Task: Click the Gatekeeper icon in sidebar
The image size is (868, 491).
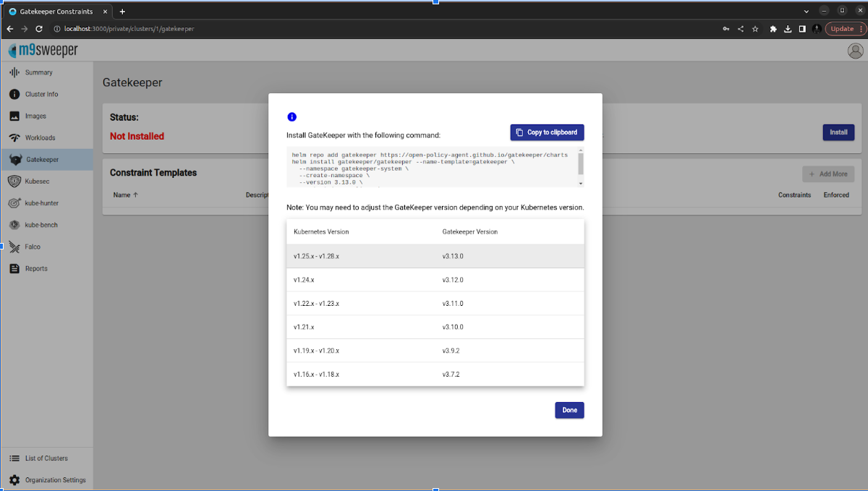Action: click(15, 160)
